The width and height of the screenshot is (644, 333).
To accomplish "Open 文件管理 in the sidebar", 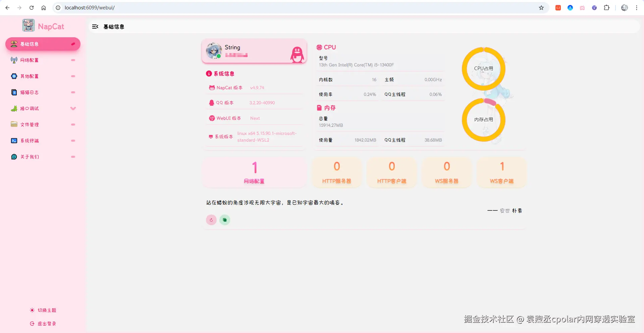I will click(x=43, y=125).
